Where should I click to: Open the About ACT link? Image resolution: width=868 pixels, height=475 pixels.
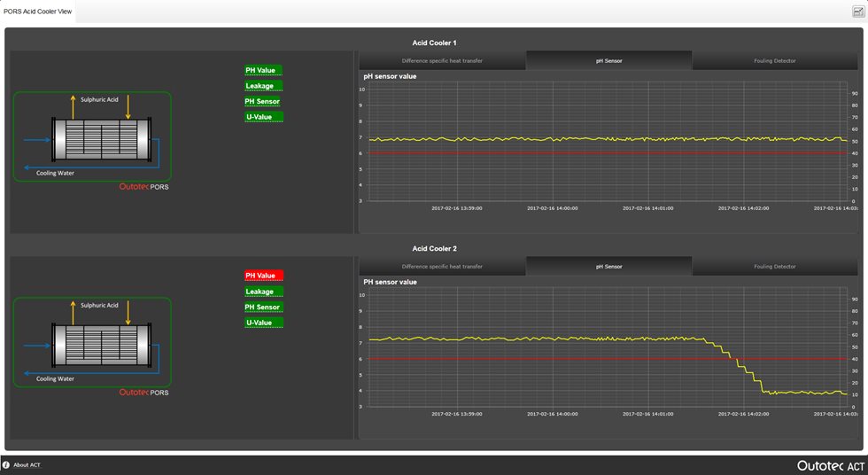click(27, 465)
